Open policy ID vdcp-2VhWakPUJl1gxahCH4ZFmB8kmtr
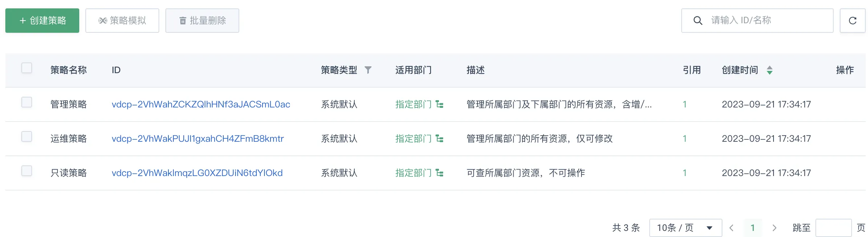The width and height of the screenshot is (868, 237). (x=198, y=139)
